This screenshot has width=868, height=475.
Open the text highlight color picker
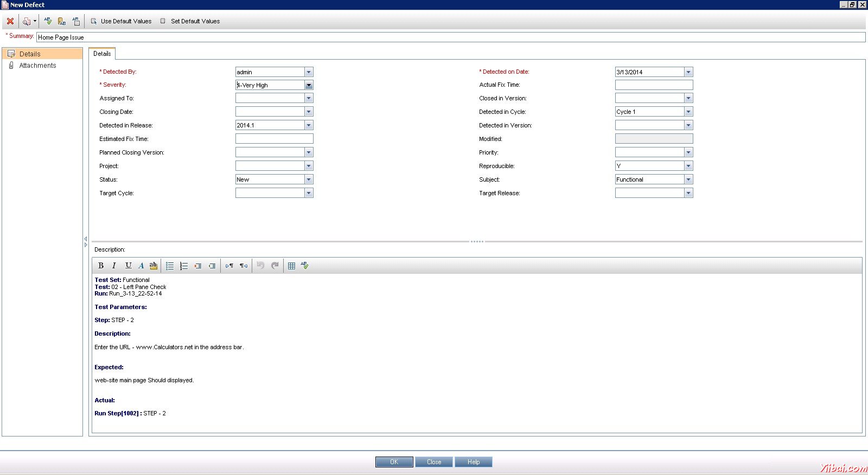pos(154,266)
